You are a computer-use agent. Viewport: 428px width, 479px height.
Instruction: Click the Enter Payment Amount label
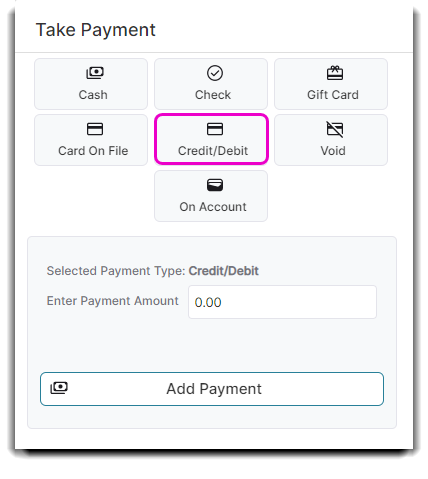pyautogui.click(x=113, y=301)
